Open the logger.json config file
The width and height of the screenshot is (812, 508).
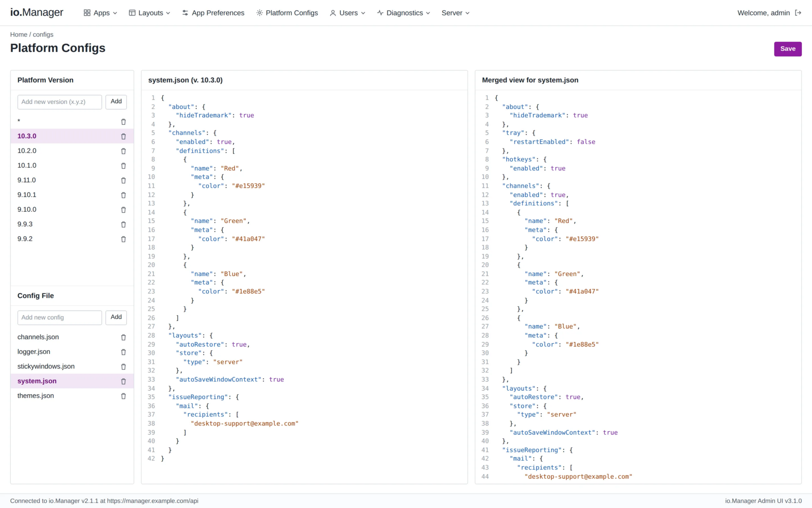tap(72, 352)
